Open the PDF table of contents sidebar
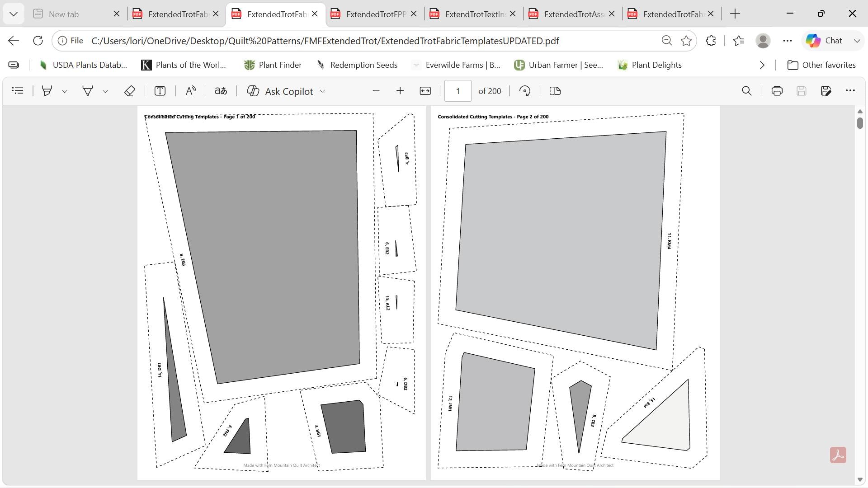 [x=18, y=91]
